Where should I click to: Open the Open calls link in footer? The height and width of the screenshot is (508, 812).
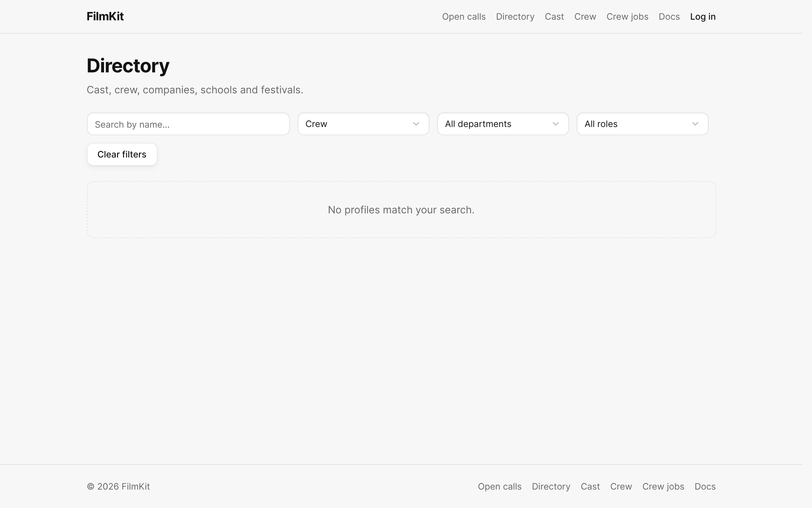pyautogui.click(x=500, y=486)
